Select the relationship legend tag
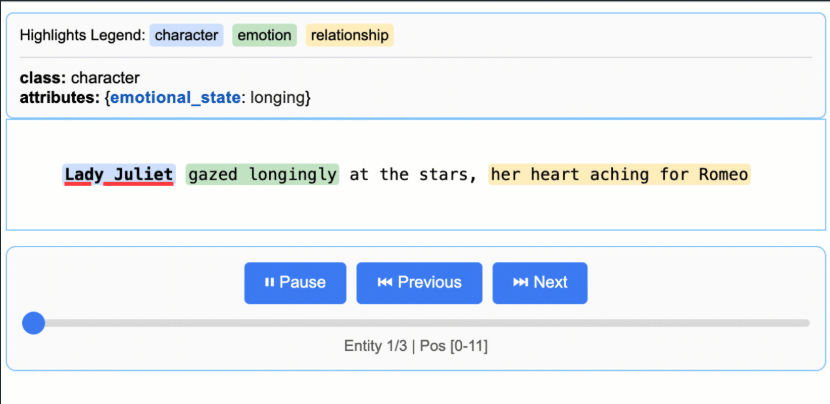830x404 pixels. coord(349,35)
